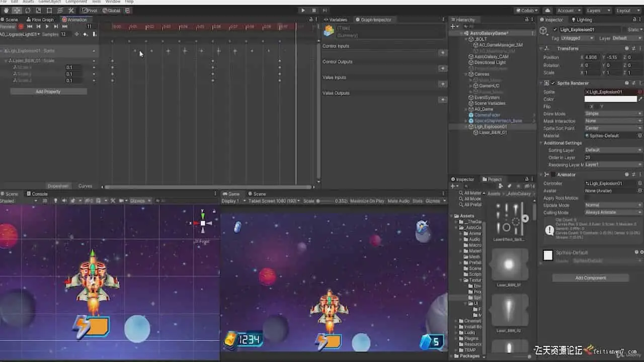The image size is (644, 362).
Task: Switch to the Graph Inspector tab
Action: click(373, 20)
